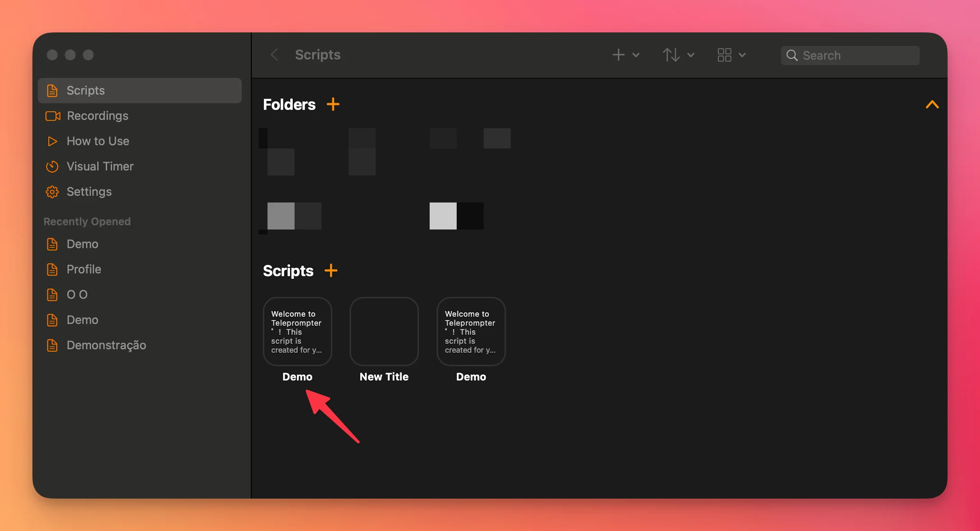This screenshot has height=531, width=980.
Task: Click the back navigation arrow
Action: (274, 54)
